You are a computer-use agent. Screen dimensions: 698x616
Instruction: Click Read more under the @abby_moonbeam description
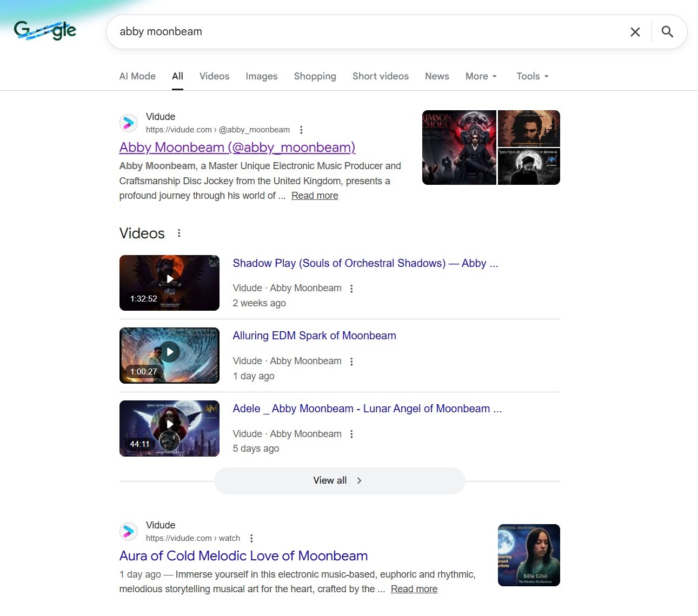(x=315, y=196)
